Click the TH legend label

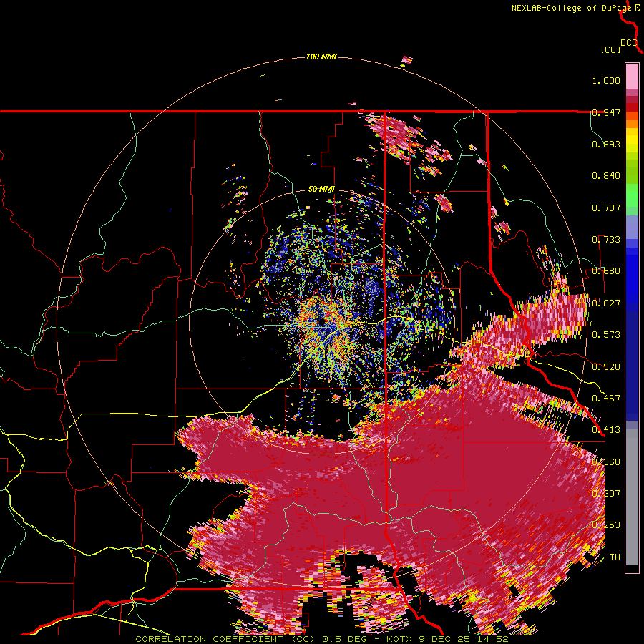[x=615, y=557]
